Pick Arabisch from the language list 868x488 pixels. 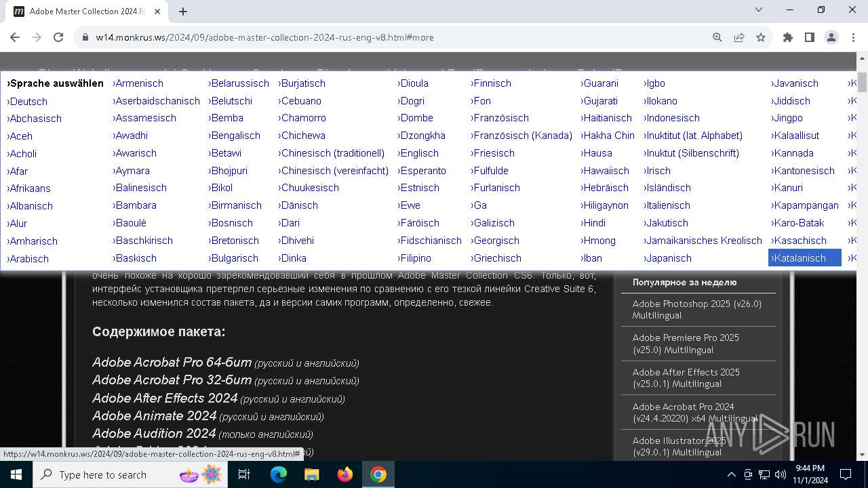click(x=28, y=259)
